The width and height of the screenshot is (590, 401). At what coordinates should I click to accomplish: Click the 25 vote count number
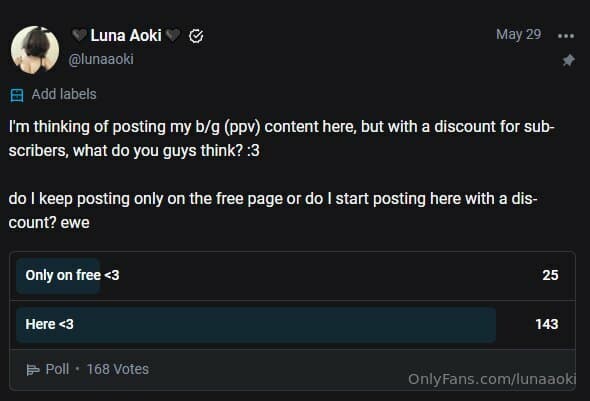pyautogui.click(x=550, y=275)
